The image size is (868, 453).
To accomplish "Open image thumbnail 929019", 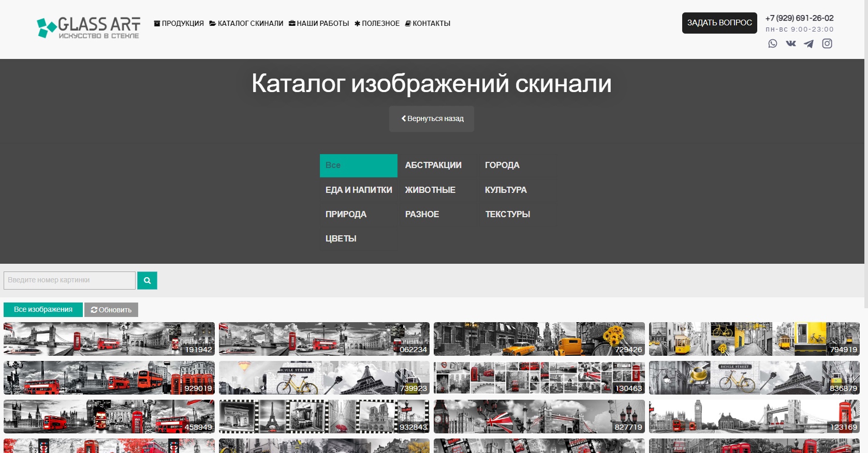I will point(109,377).
